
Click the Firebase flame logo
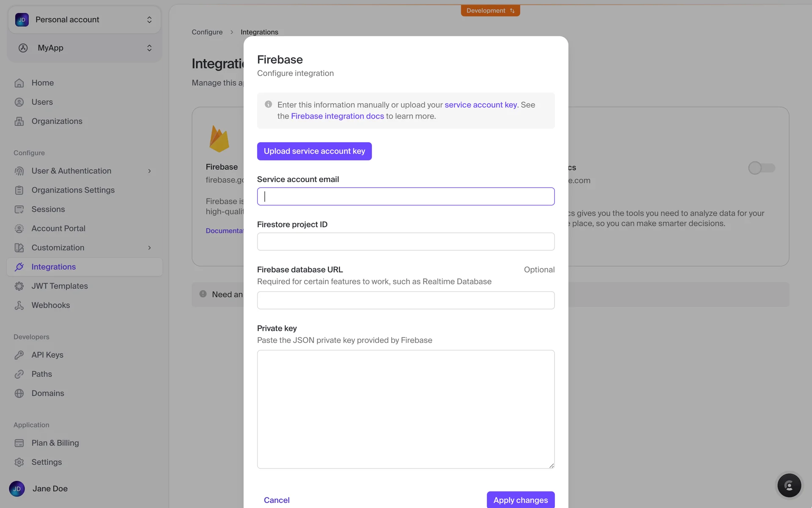(219, 139)
